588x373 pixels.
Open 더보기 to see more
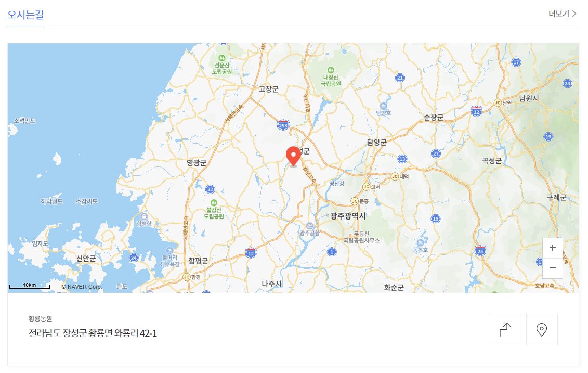point(562,14)
